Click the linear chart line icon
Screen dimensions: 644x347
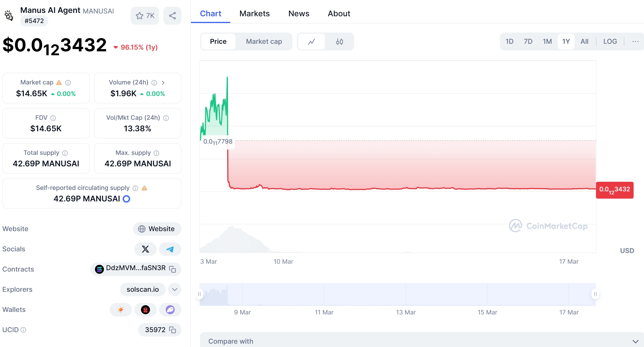311,42
